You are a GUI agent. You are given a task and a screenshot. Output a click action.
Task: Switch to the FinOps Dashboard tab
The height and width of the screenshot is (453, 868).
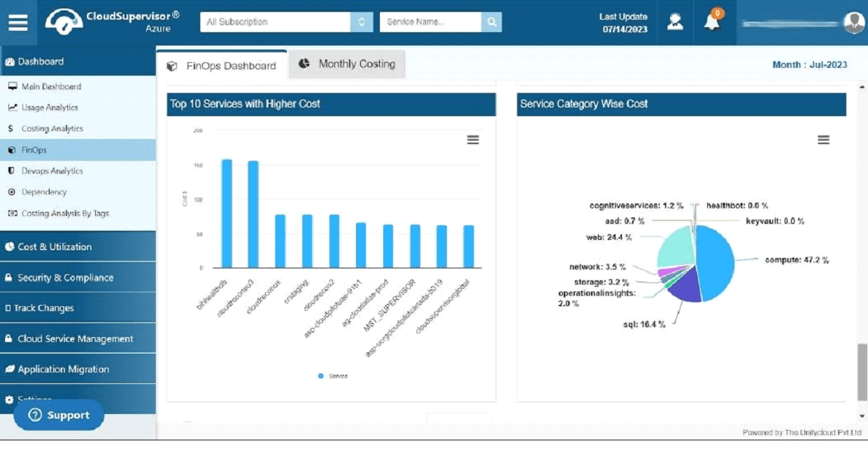point(222,65)
